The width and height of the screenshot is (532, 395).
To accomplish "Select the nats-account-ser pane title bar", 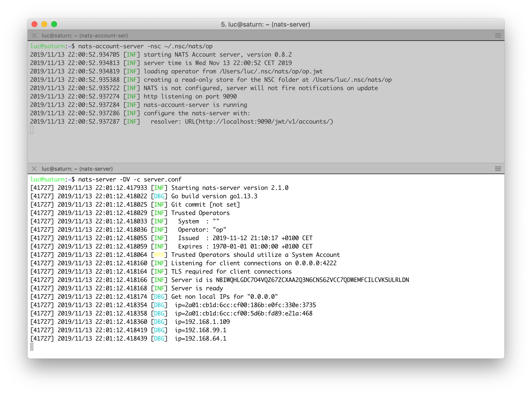I will click(x=85, y=35).
